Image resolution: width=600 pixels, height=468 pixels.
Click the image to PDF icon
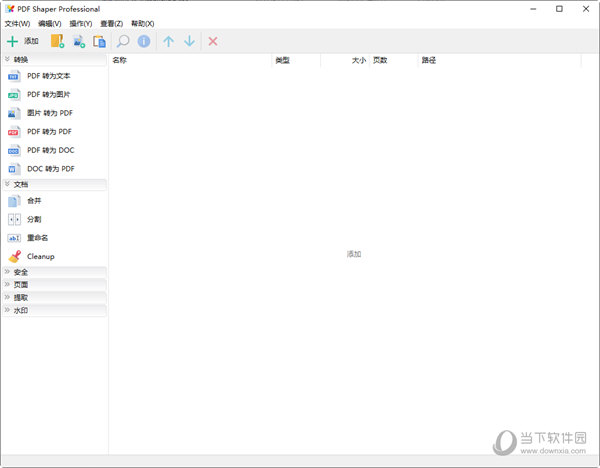[14, 113]
